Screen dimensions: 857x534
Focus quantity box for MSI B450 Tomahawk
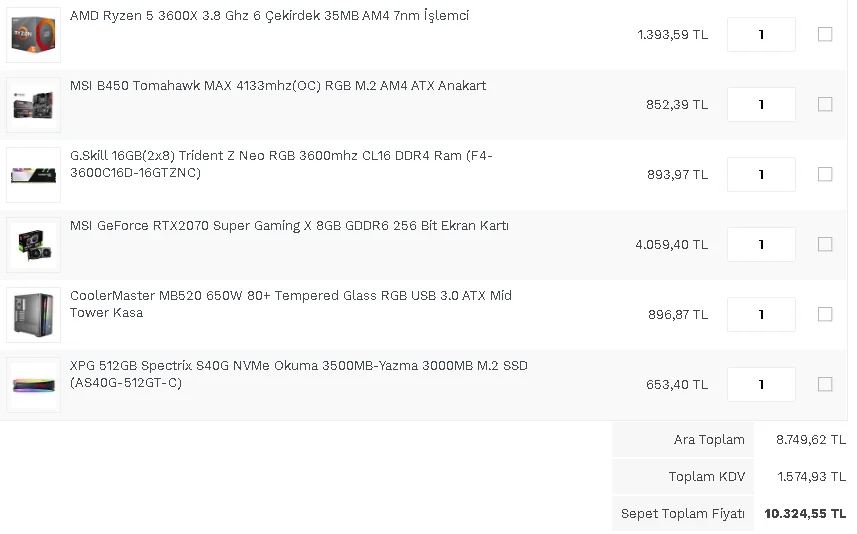pyautogui.click(x=761, y=104)
